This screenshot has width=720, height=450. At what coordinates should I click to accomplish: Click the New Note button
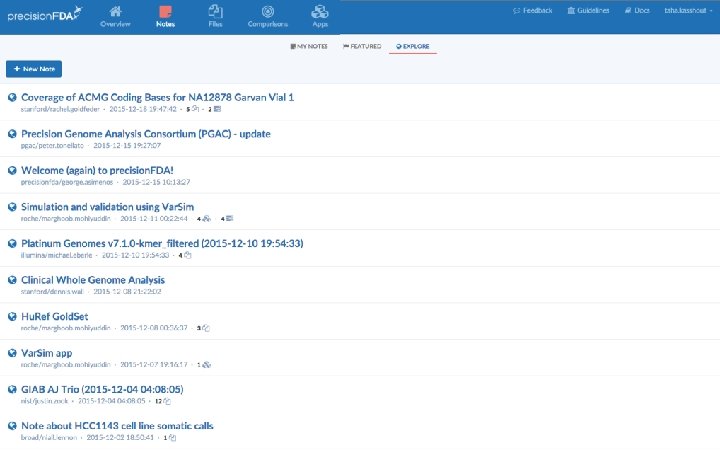coord(34,69)
